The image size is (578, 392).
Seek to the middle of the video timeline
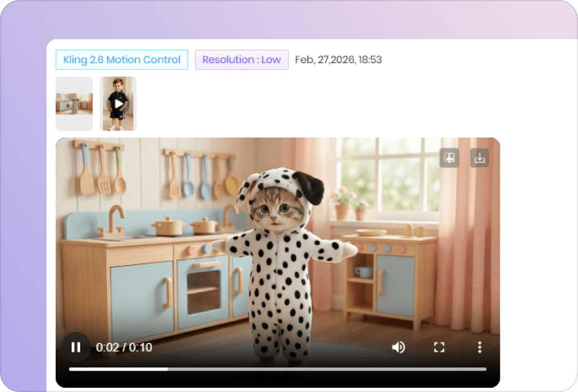pyautogui.click(x=278, y=369)
